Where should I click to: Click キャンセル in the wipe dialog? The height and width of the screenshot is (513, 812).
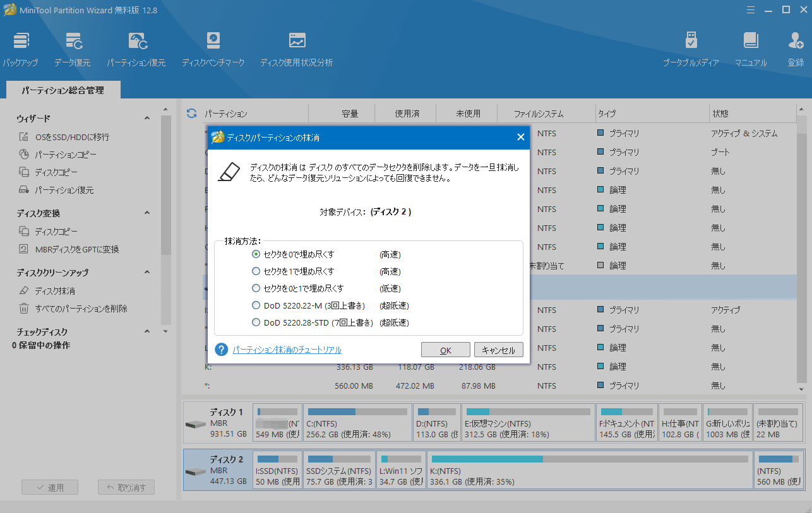(x=499, y=350)
